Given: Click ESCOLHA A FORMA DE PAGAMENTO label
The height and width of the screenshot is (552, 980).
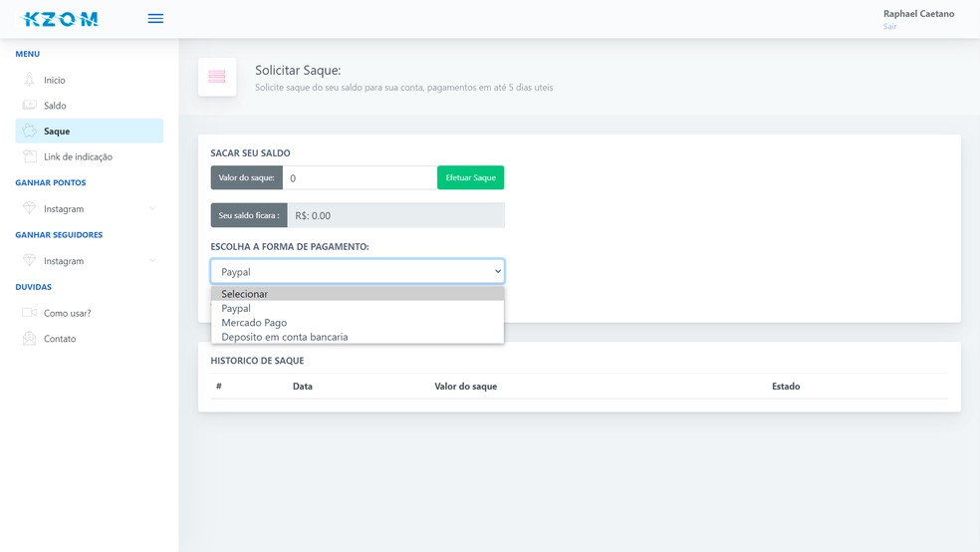Looking at the screenshot, I should point(290,247).
